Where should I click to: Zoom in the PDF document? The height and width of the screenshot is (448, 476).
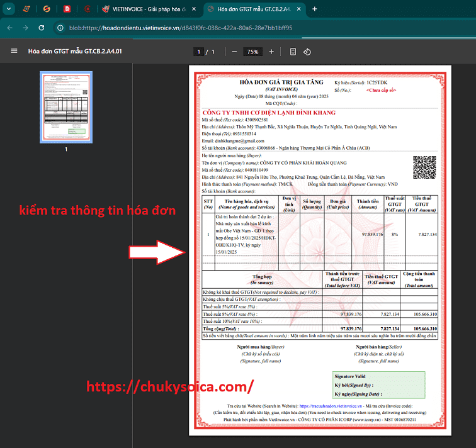pos(271,52)
